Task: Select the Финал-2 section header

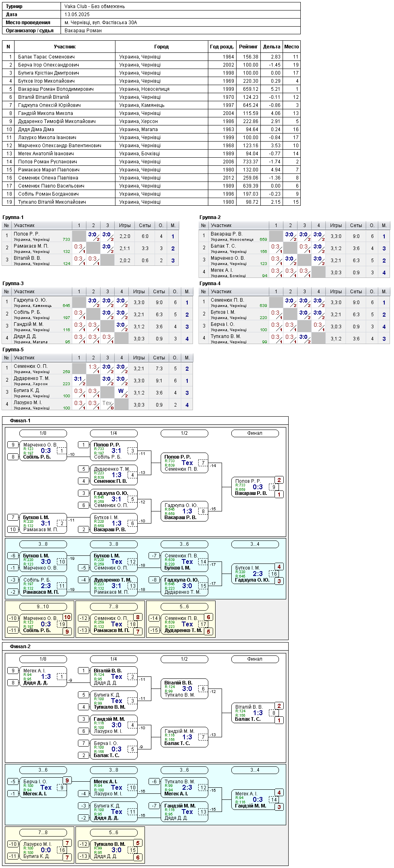Action: (x=20, y=647)
